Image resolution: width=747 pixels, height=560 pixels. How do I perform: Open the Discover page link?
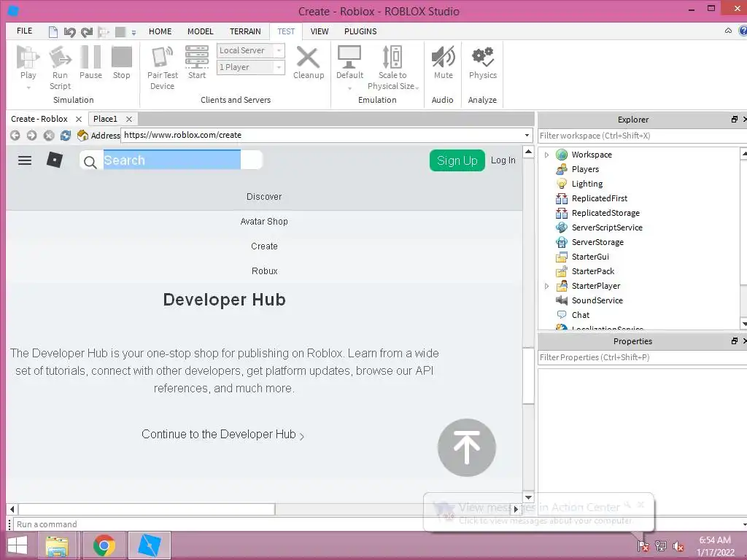(x=264, y=197)
